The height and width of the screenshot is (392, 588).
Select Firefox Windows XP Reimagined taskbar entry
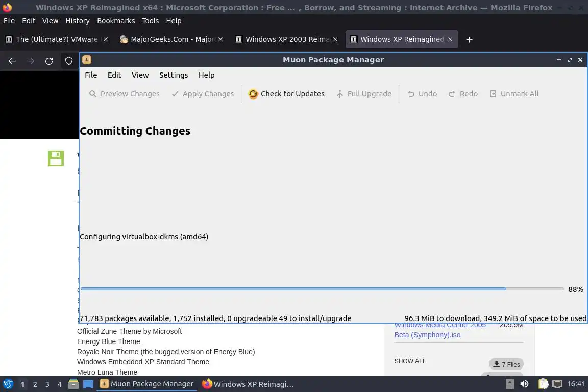click(x=248, y=384)
